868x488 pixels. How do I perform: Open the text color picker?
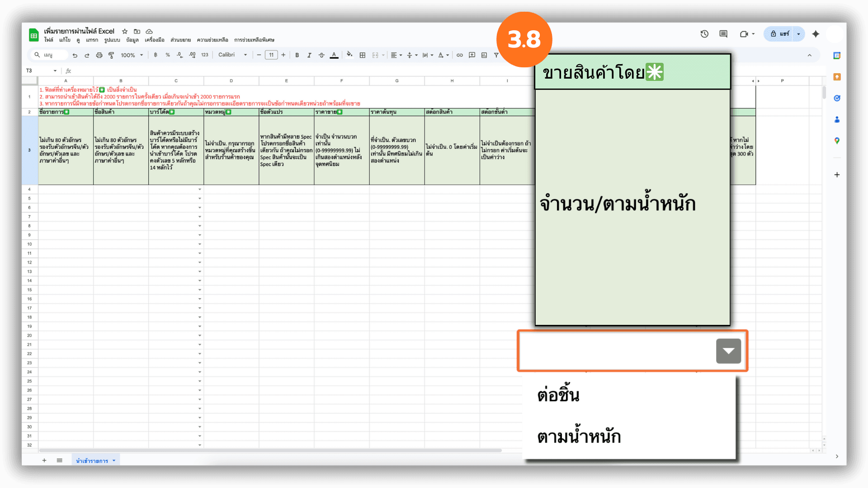coord(334,55)
